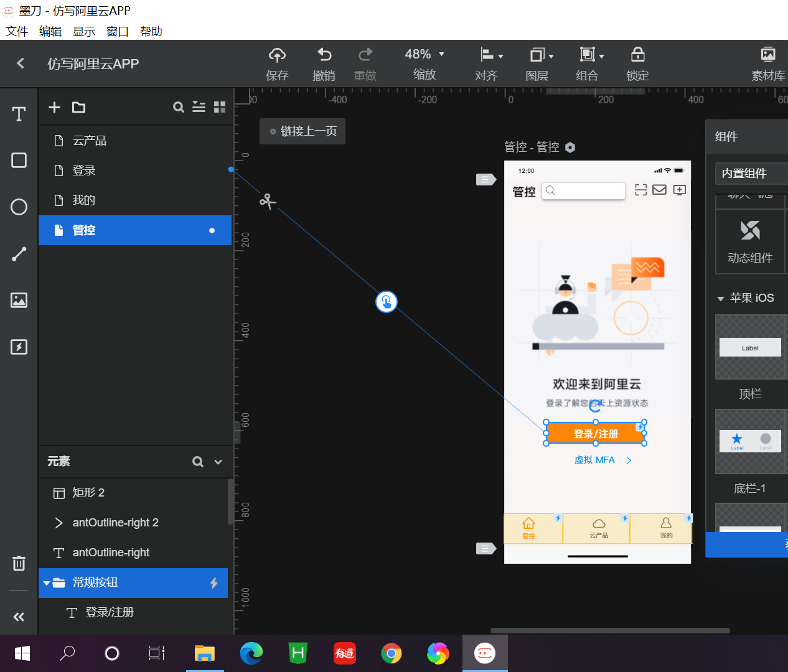Open File Explorer from taskbar

click(205, 653)
